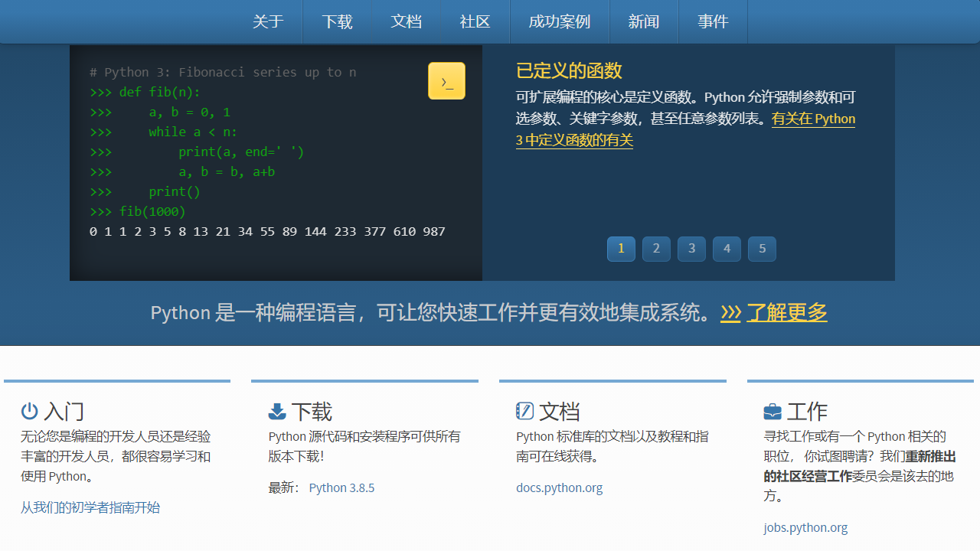Image resolution: width=980 pixels, height=551 pixels.
Task: Switch to slide 4 of the carousel
Action: [727, 249]
